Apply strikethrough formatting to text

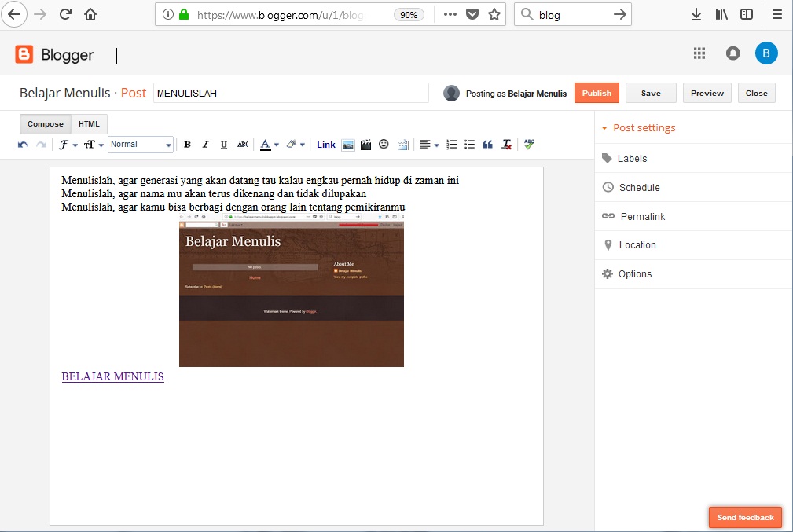point(243,145)
